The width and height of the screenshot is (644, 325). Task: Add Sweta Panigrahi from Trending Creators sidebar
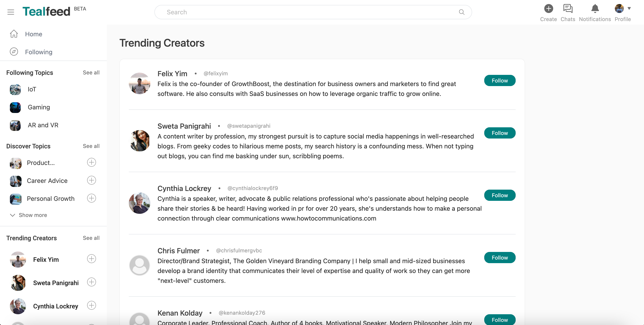coord(92,282)
